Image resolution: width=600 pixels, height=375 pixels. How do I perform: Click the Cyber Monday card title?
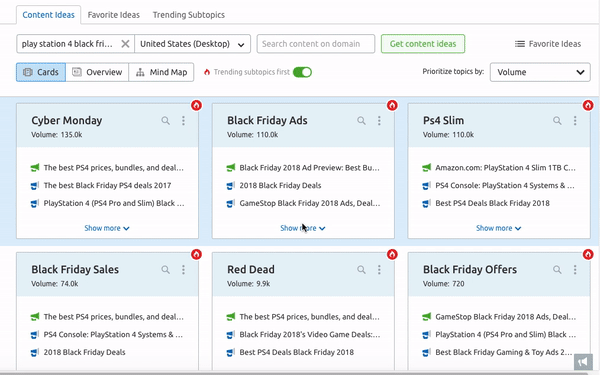67,121
